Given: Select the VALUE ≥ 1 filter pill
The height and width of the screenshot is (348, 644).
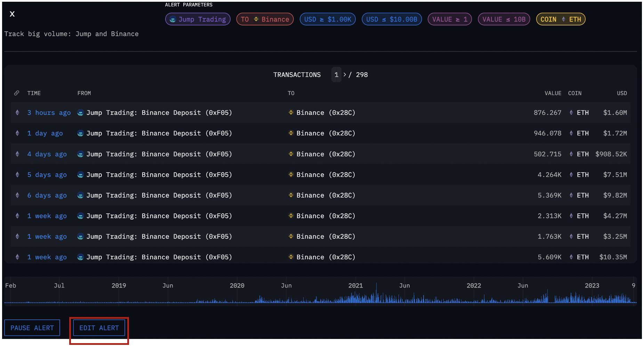Looking at the screenshot, I should coord(450,19).
